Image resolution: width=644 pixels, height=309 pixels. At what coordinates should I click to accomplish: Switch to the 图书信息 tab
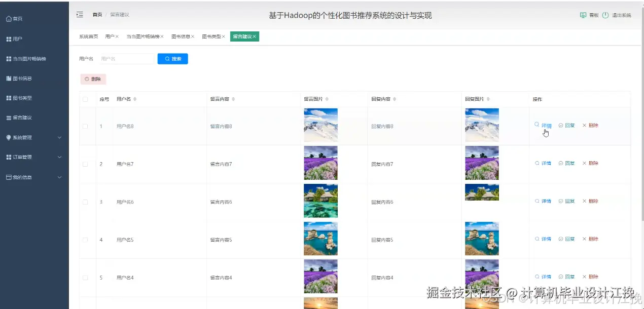pos(181,36)
